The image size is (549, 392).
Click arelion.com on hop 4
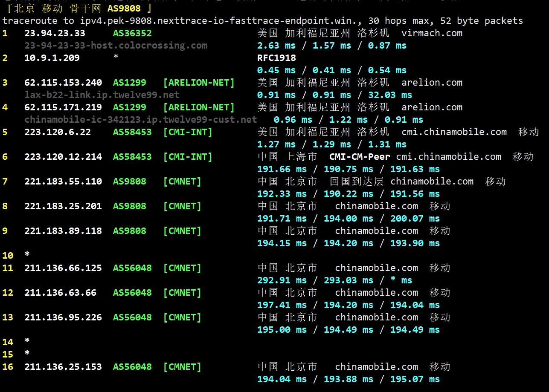(x=432, y=107)
